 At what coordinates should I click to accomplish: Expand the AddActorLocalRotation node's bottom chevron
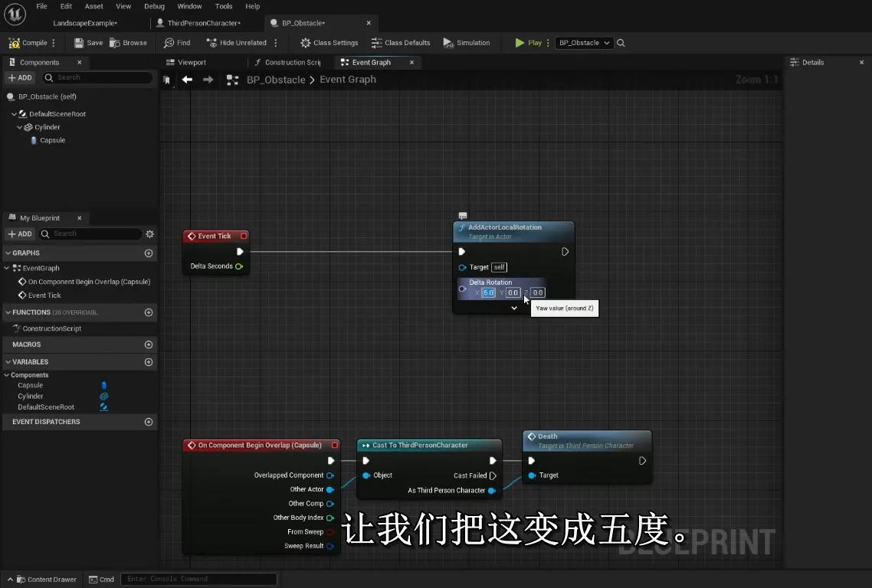click(514, 308)
